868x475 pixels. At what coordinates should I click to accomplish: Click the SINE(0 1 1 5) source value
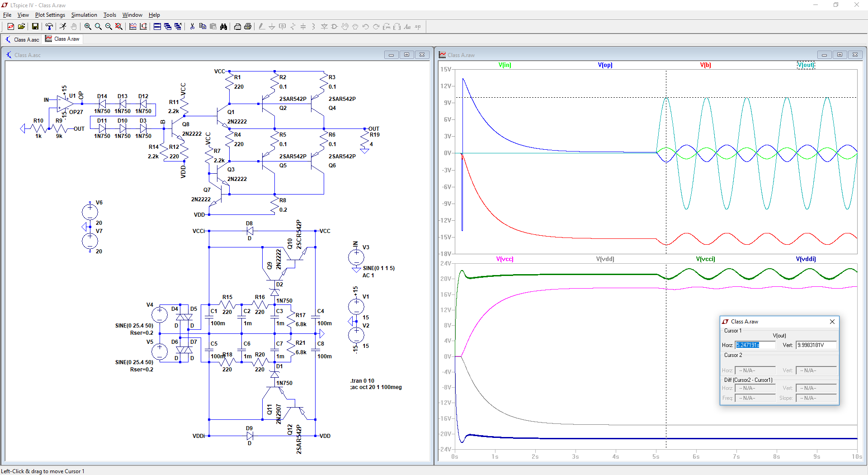379,268
